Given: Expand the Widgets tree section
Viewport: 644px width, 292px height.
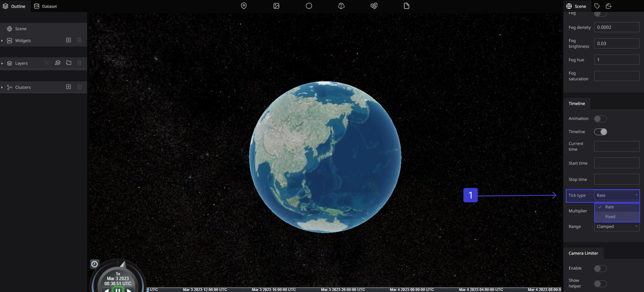Looking at the screenshot, I should [x=2, y=40].
